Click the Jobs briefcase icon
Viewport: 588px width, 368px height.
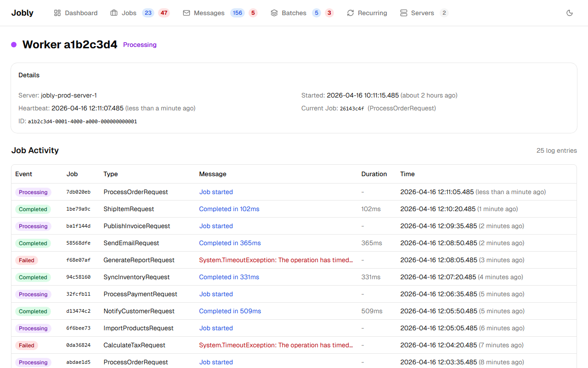[114, 13]
